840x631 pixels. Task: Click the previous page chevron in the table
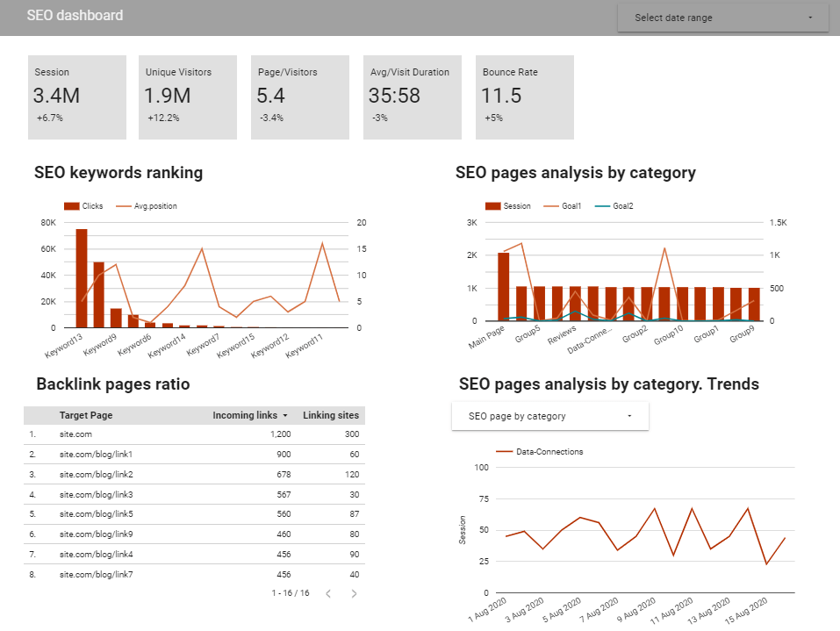click(328, 593)
